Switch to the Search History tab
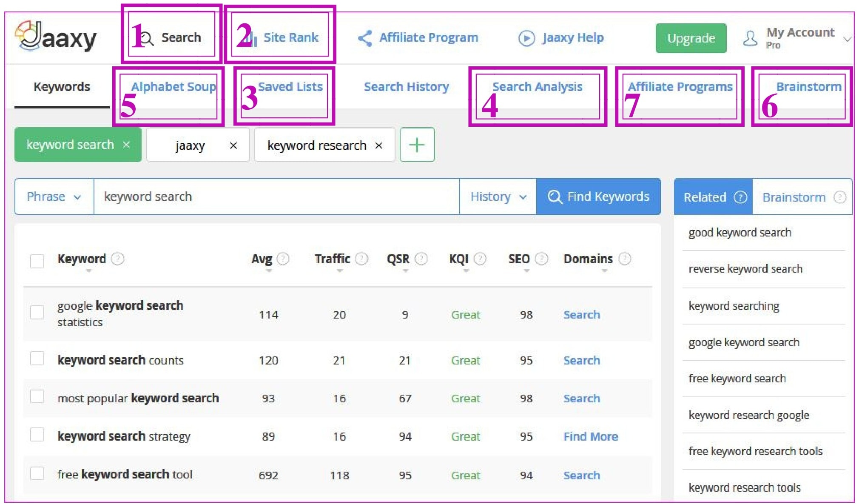This screenshot has height=504, width=859. tap(407, 87)
